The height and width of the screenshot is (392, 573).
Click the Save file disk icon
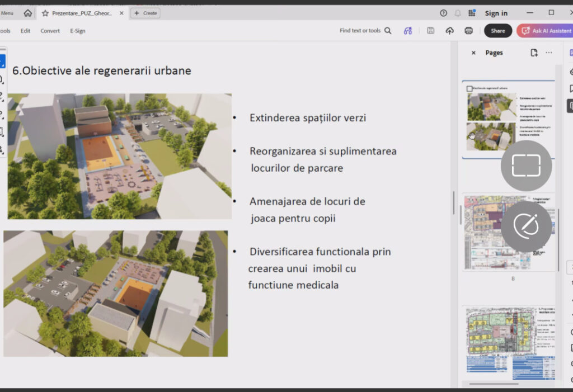pos(430,31)
